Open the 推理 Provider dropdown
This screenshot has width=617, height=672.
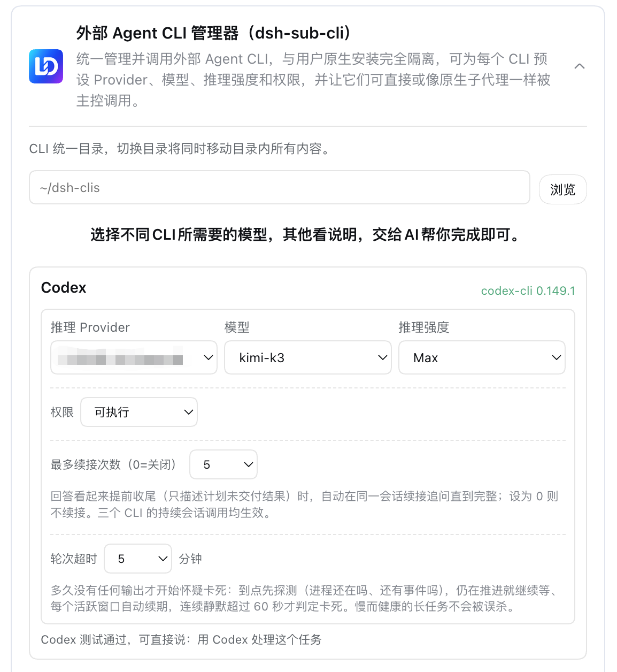coord(134,357)
